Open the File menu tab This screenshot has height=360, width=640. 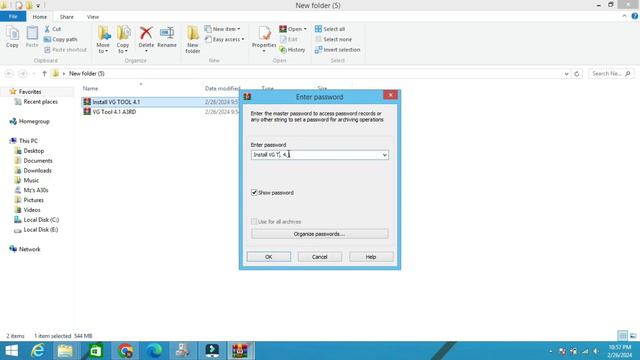[13, 16]
